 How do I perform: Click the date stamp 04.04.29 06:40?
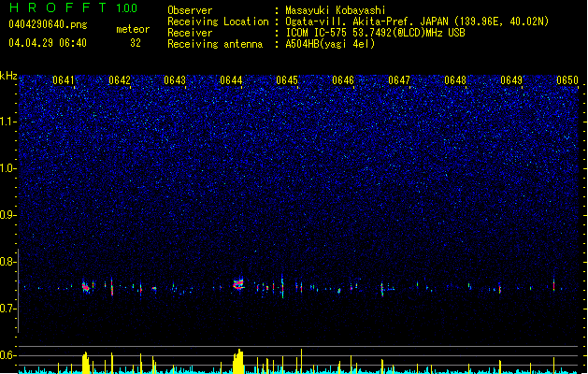pos(48,43)
